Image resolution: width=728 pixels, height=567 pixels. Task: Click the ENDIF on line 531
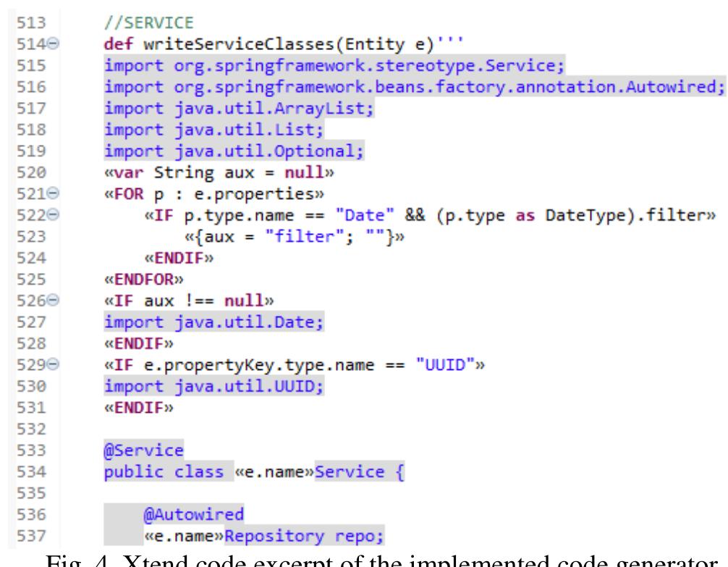point(139,408)
